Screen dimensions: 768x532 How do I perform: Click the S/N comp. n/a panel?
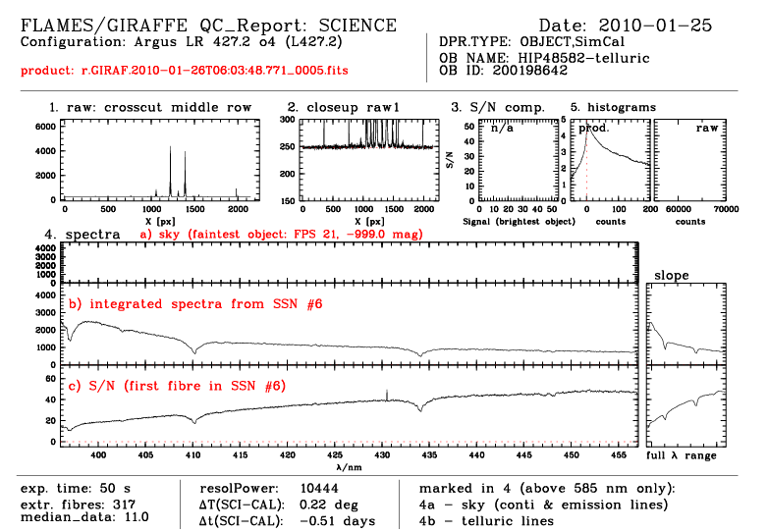click(519, 161)
